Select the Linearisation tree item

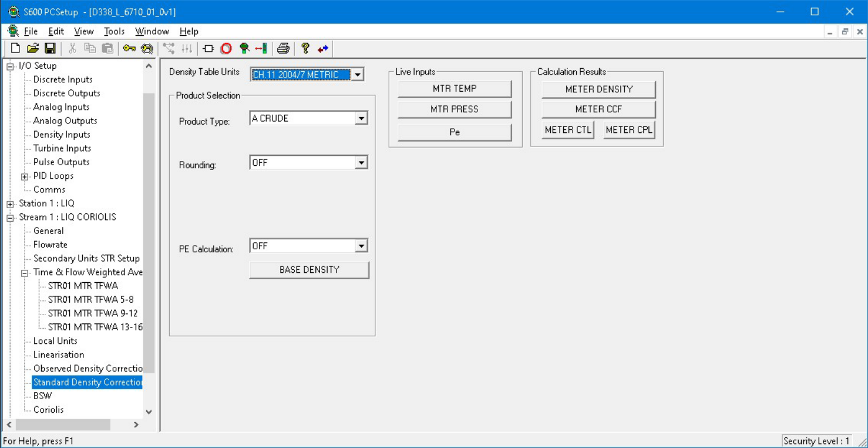(59, 355)
